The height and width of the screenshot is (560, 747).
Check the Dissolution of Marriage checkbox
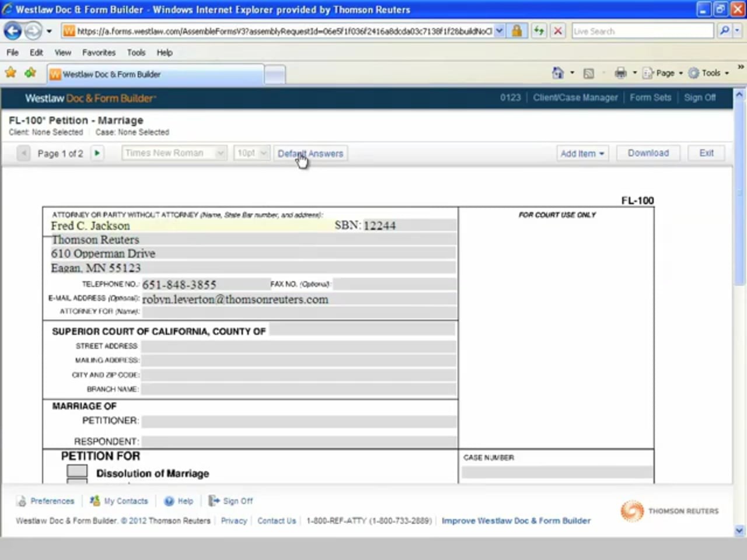tap(77, 471)
